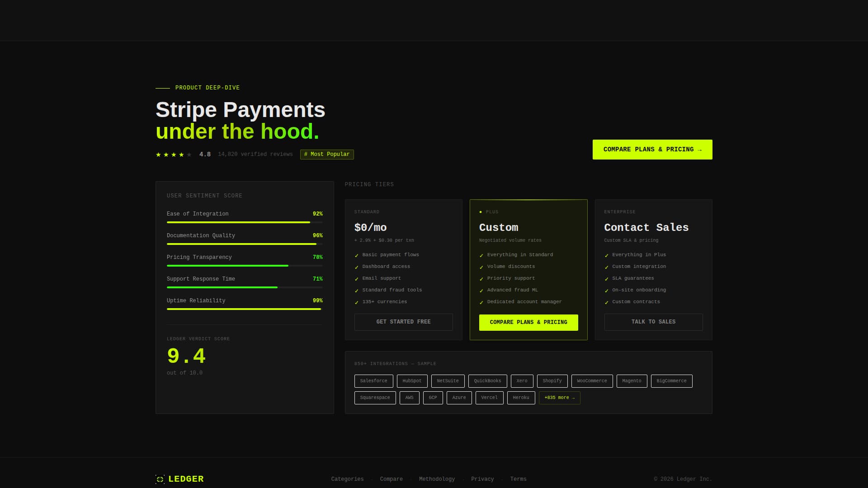Select the AWS integration tag
The height and width of the screenshot is (488, 868).
click(409, 398)
